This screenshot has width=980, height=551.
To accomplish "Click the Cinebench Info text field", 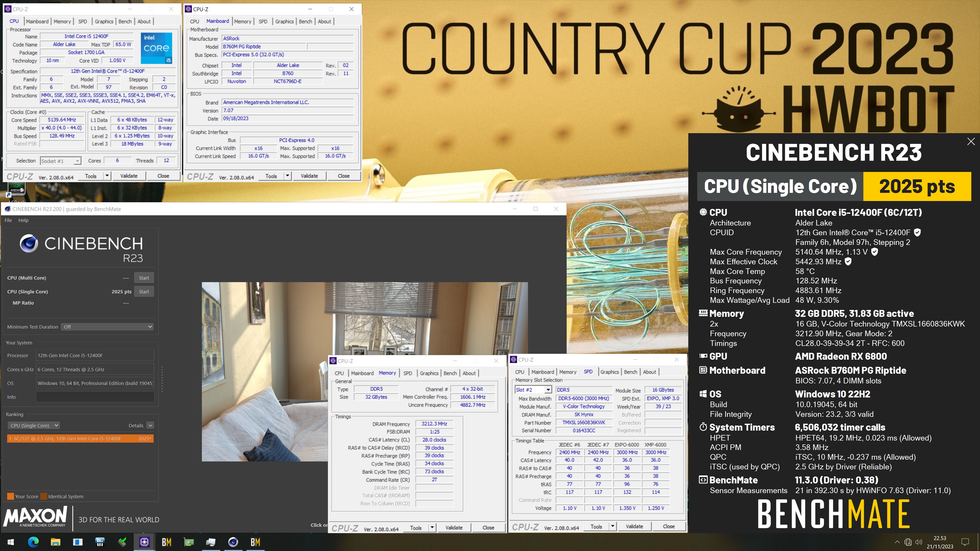I will [x=95, y=397].
